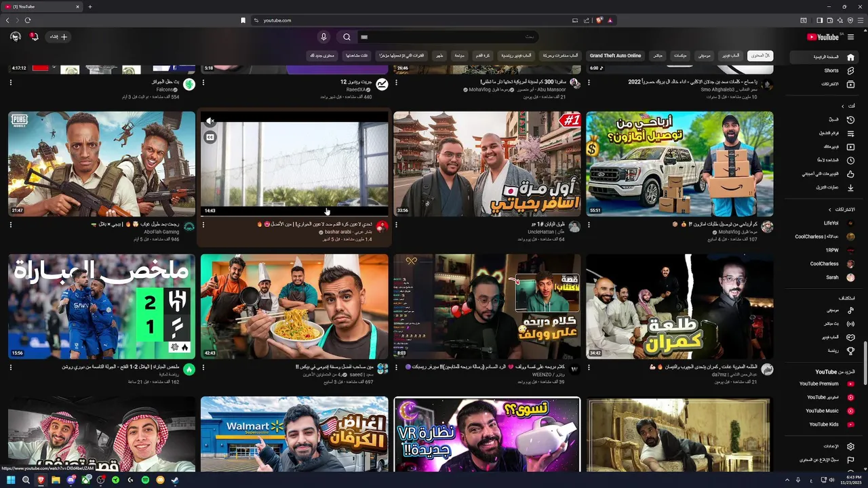Image resolution: width=868 pixels, height=488 pixels.
Task: Open Brave Shields lion icon in address bar
Action: click(599, 20)
